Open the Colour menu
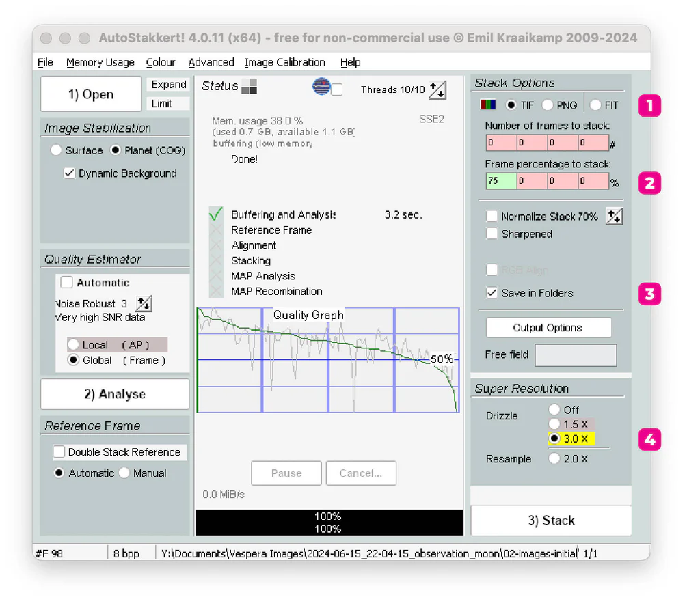The image size is (700, 612). [x=161, y=62]
